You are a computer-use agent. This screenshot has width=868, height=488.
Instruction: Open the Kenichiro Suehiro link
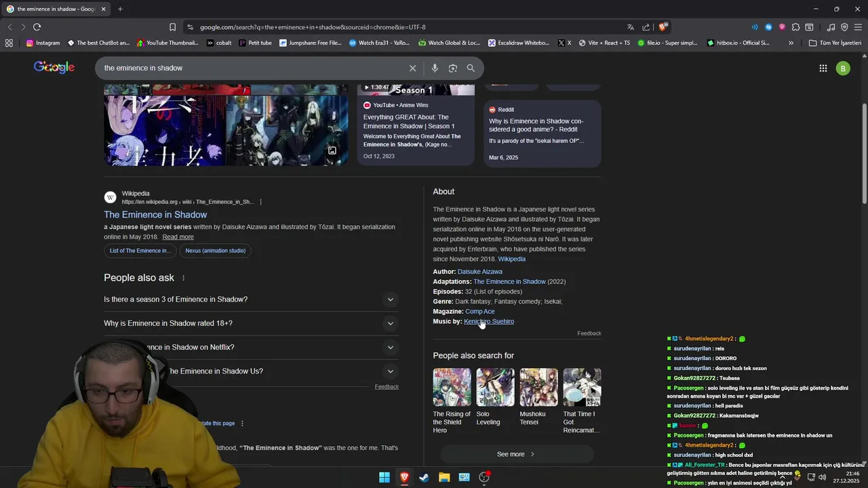pyautogui.click(x=489, y=321)
